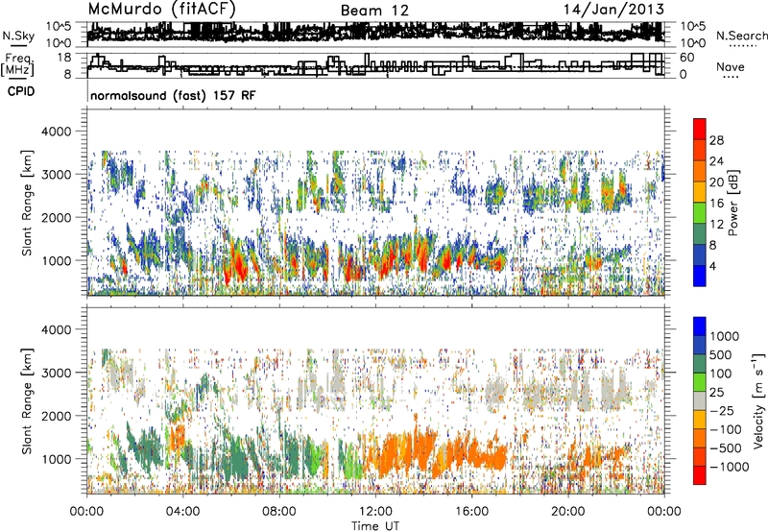Click 'Slant Range [km]' label of velocity panel
The width and height of the screenshot is (768, 532).
pos(27,401)
